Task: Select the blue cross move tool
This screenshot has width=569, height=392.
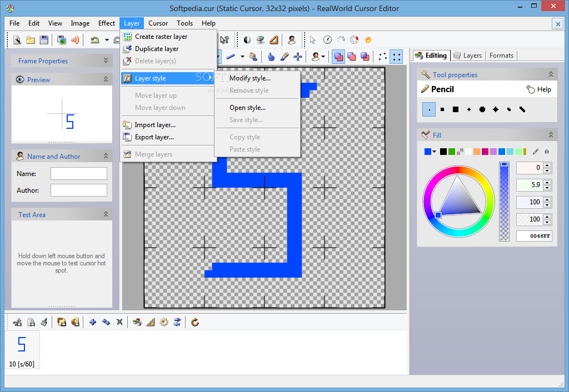Action: (298, 57)
